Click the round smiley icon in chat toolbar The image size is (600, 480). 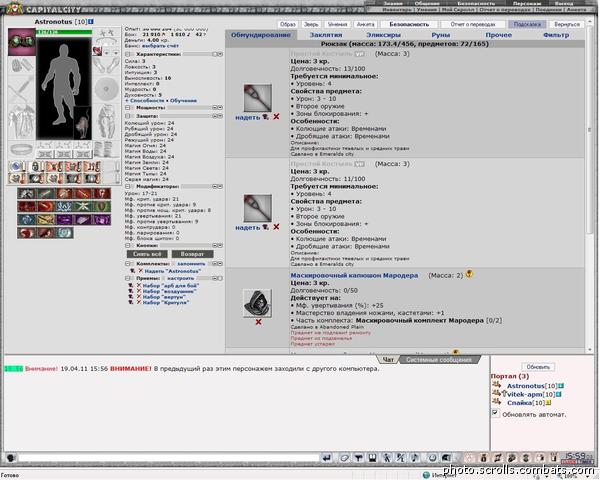[x=432, y=458]
